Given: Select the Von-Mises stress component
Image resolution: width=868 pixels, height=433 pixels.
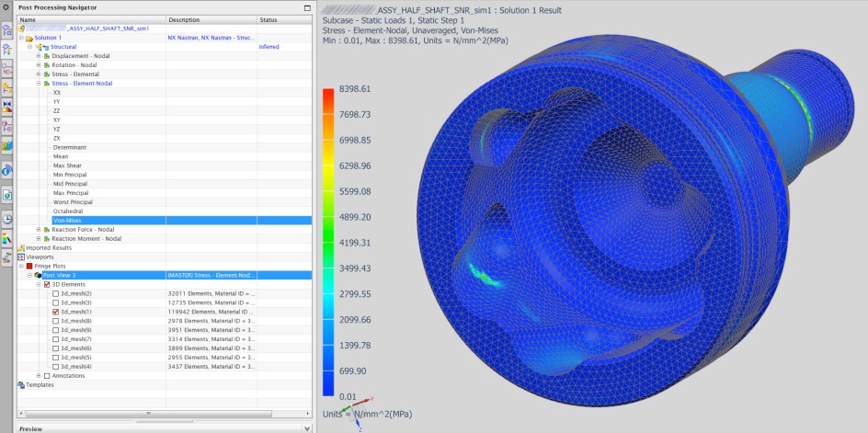Looking at the screenshot, I should [66, 221].
